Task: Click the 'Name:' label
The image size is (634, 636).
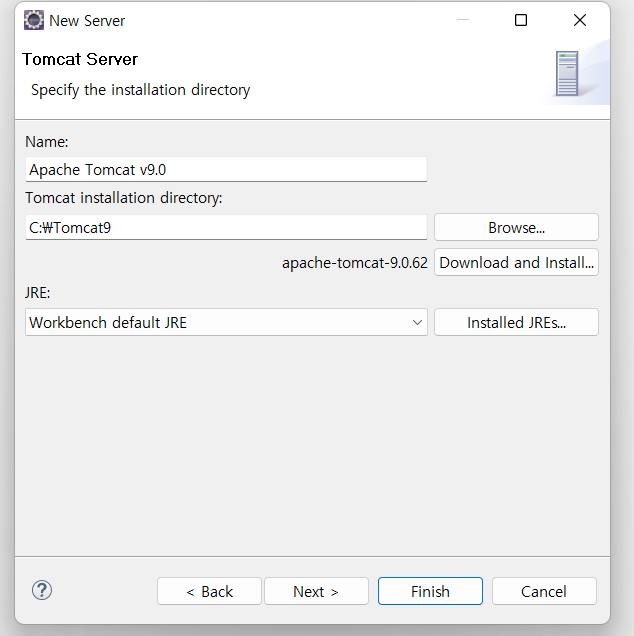Action: click(47, 142)
